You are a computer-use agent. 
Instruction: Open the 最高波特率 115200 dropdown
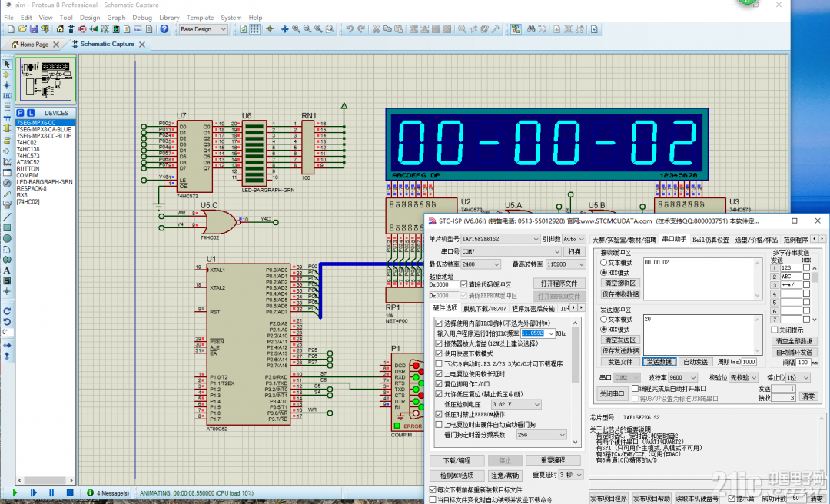click(566, 264)
